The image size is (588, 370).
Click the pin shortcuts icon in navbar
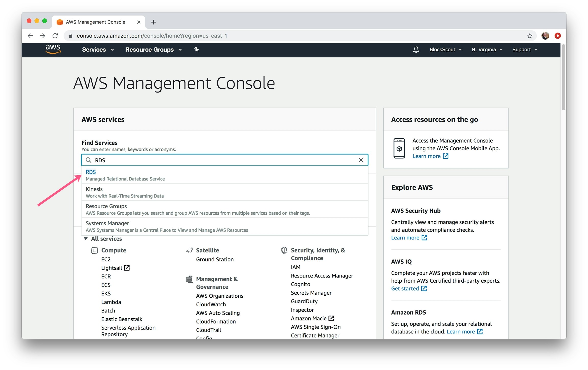196,49
